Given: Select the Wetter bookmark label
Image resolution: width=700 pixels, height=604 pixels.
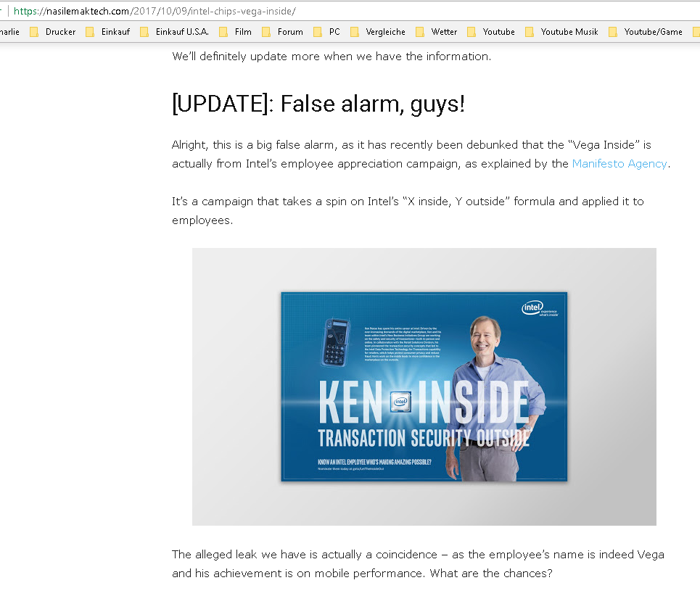Looking at the screenshot, I should [444, 32].
